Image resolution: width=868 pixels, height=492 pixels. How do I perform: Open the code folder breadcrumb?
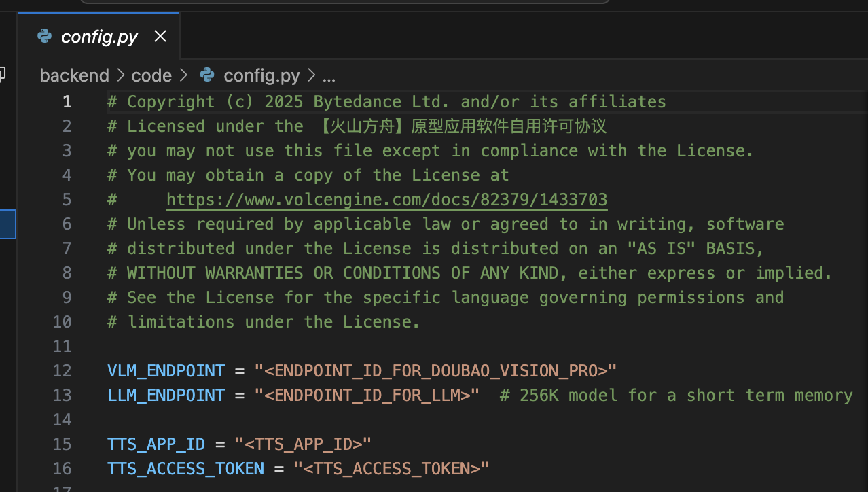pos(151,75)
